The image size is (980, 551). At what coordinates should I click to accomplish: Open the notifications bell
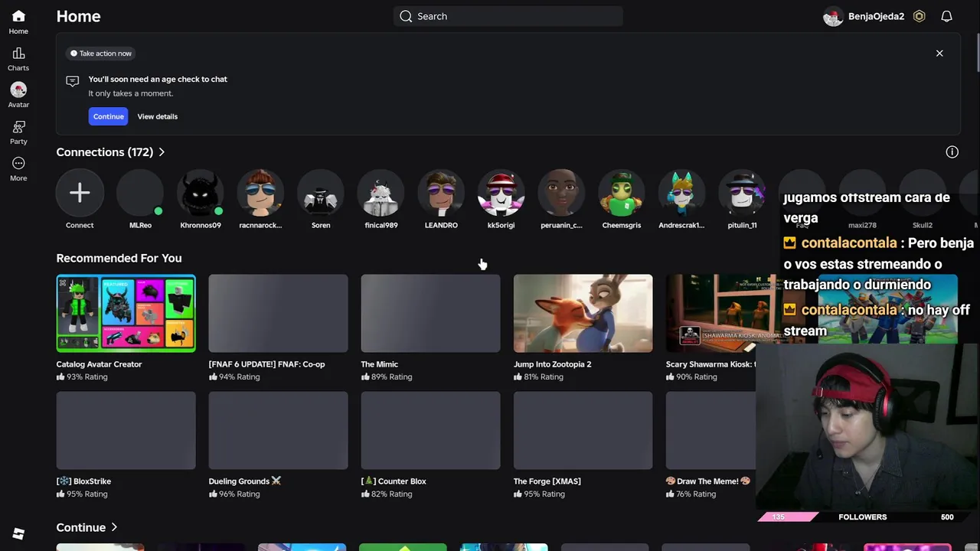(x=946, y=16)
